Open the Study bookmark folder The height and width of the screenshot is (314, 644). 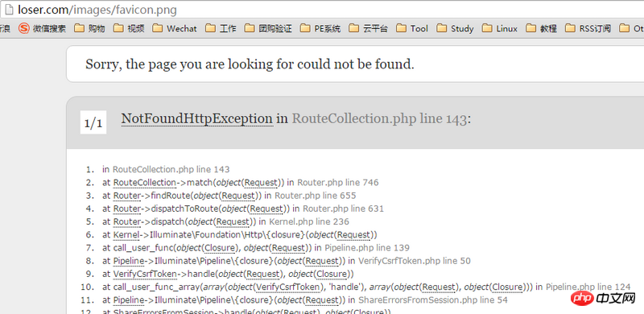pos(455,28)
